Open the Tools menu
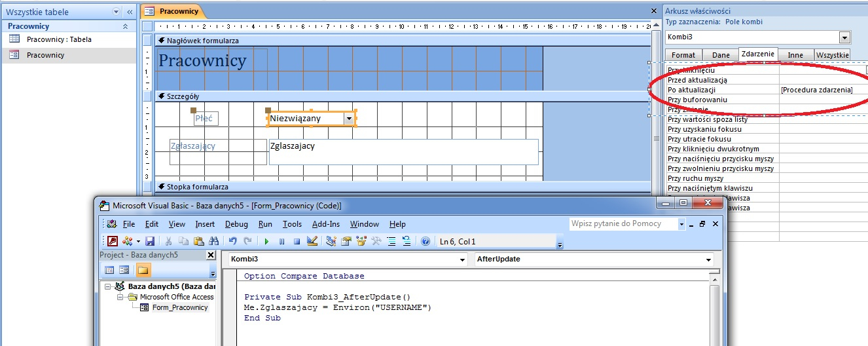This screenshot has width=868, height=346. click(292, 224)
